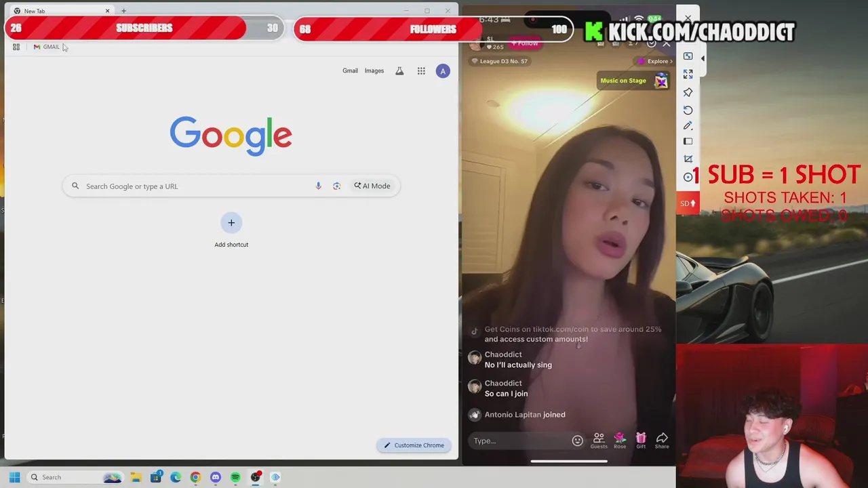Open the Gift menu
The width and height of the screenshot is (868, 488).
pos(641,441)
